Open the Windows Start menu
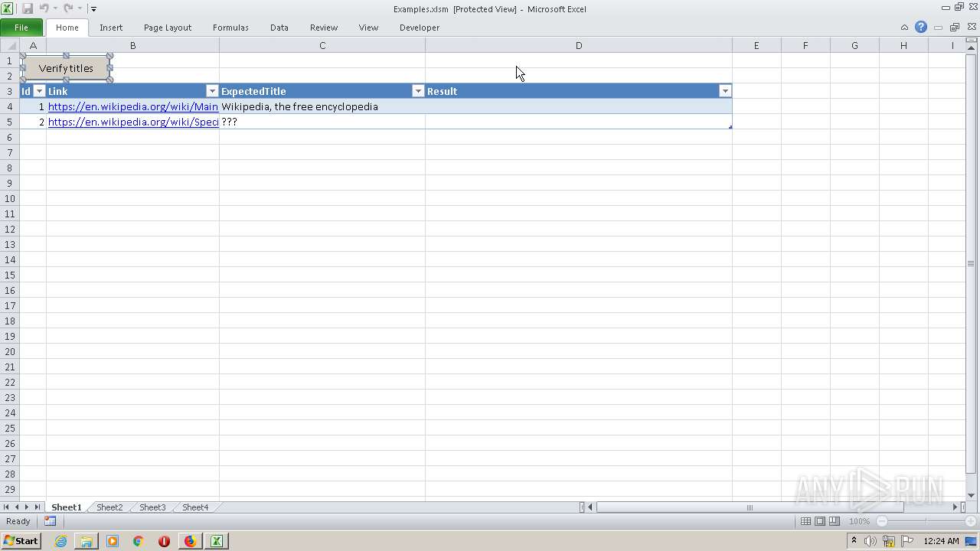Screen dimensions: 980x551 [21, 541]
